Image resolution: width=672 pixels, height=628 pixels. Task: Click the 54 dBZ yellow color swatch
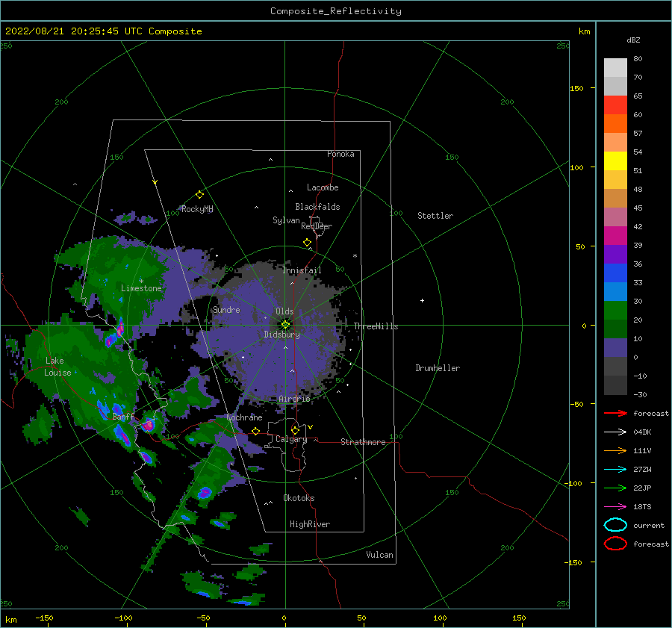point(615,161)
